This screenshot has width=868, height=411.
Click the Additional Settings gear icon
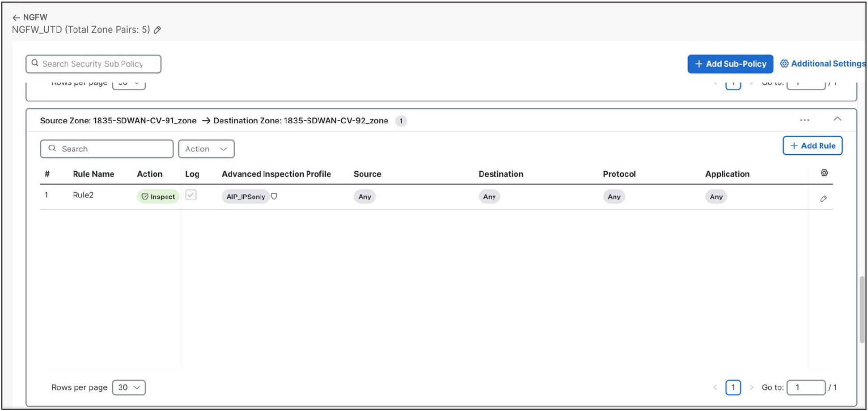[785, 64]
